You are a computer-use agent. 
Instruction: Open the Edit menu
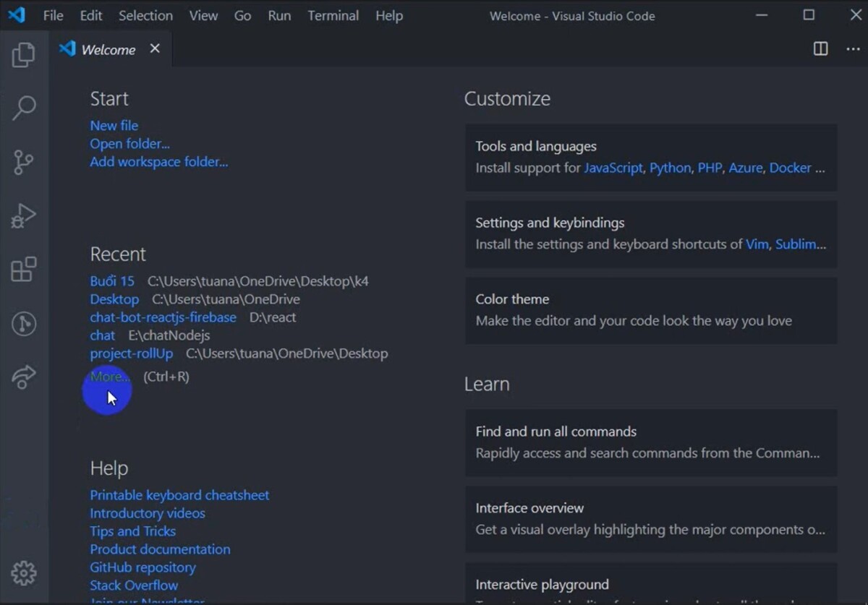click(91, 16)
